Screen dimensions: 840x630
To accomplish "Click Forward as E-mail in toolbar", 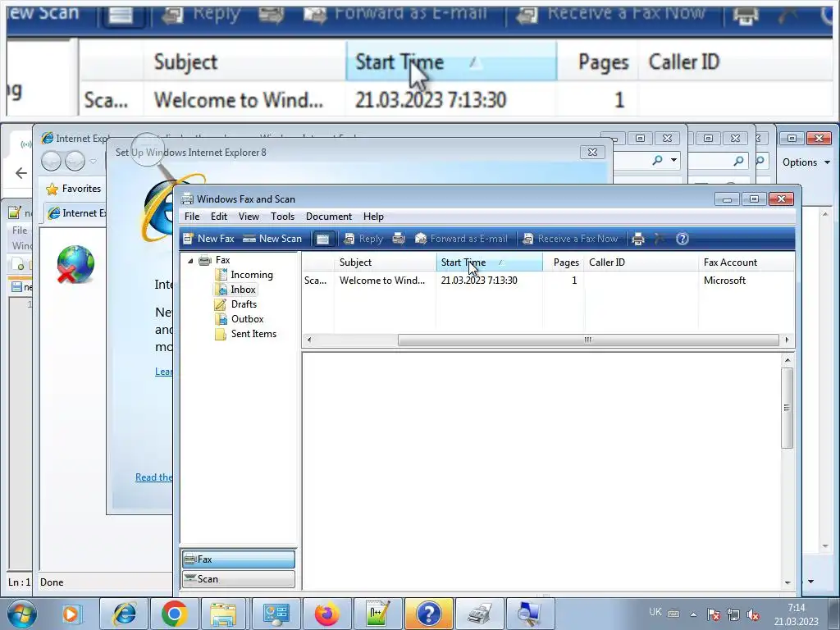I will (461, 239).
